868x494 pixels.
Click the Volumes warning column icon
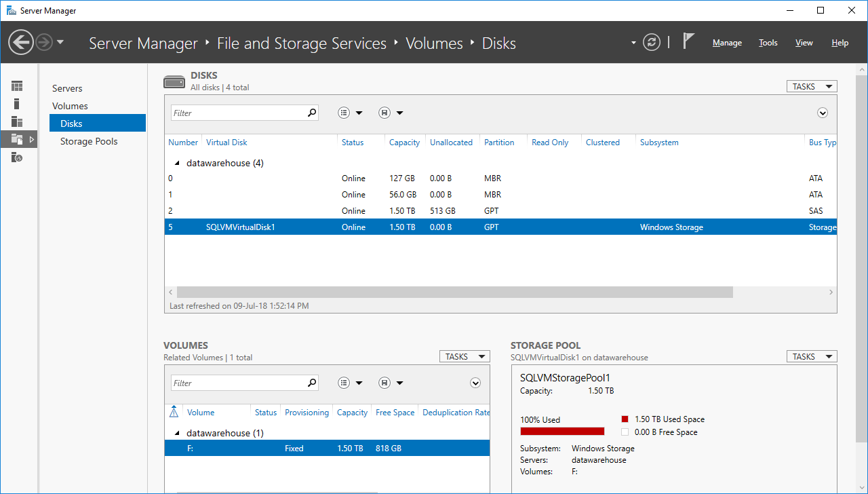(174, 412)
